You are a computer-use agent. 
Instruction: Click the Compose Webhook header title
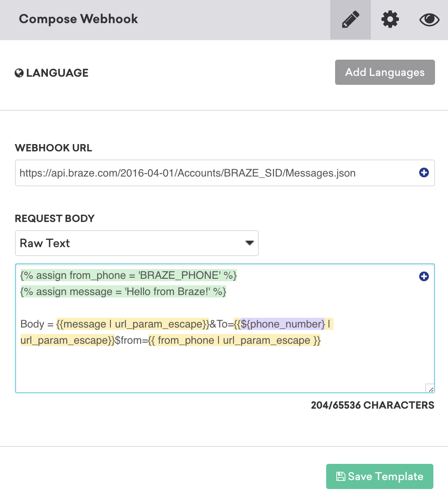[x=78, y=19]
